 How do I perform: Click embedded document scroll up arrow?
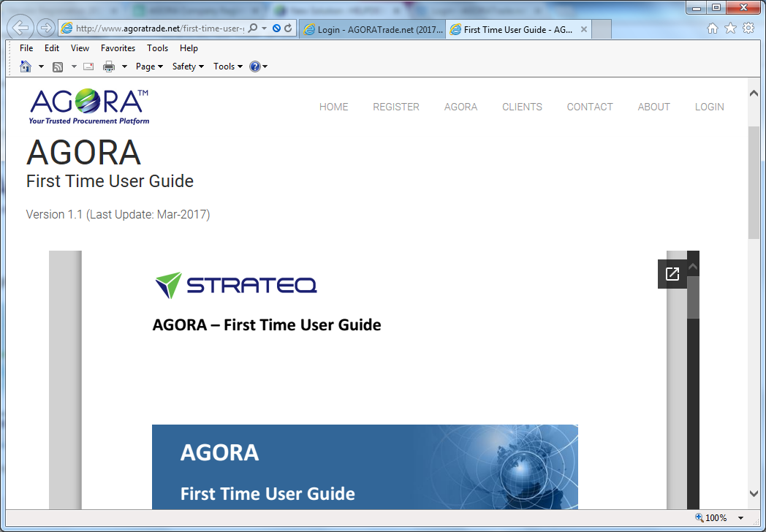693,267
